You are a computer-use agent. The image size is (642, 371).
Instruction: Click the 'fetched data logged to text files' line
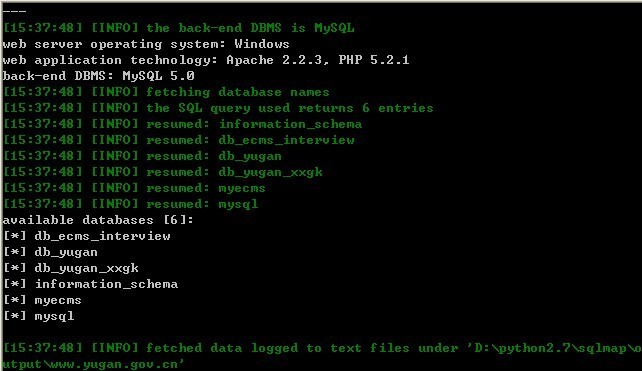tap(321, 356)
